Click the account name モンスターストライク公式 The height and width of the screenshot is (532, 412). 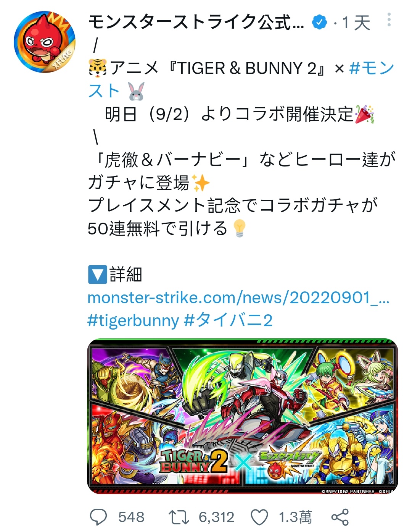196,22
